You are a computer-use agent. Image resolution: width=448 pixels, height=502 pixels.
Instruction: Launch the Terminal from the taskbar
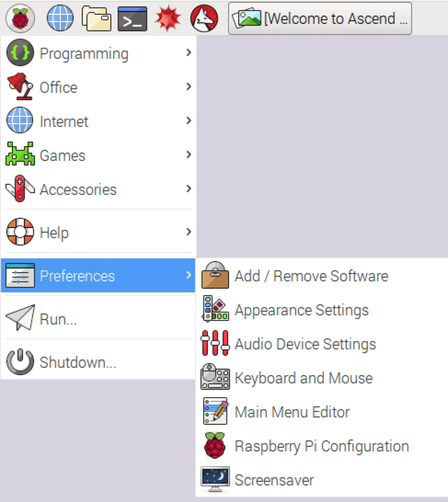click(133, 18)
